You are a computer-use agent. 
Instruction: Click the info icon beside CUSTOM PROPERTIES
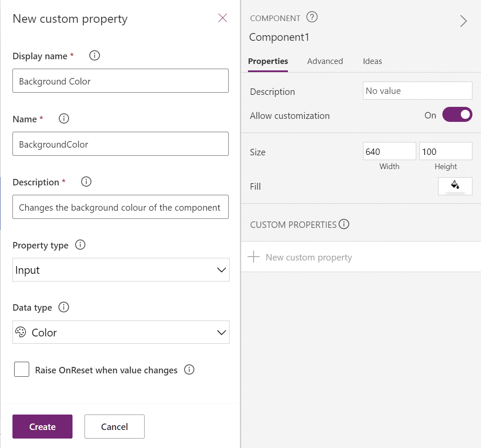tap(344, 224)
